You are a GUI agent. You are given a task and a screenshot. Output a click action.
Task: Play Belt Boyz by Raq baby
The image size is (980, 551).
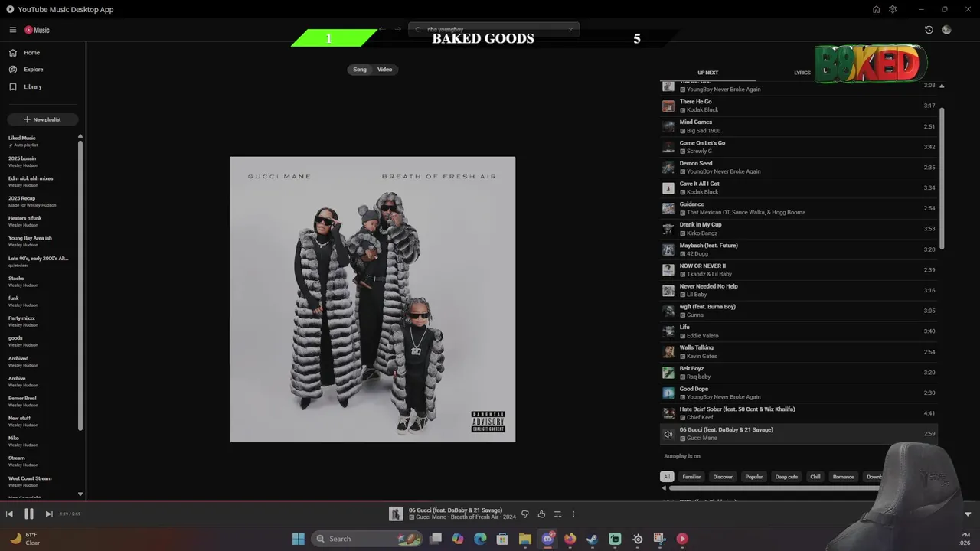799,372
